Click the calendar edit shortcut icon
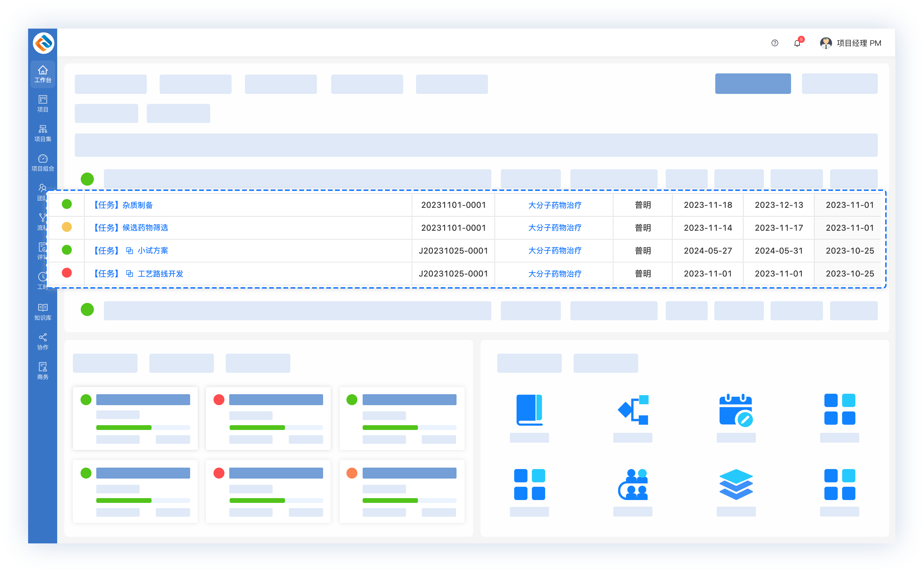Screen dimensions: 924x572 [x=736, y=410]
